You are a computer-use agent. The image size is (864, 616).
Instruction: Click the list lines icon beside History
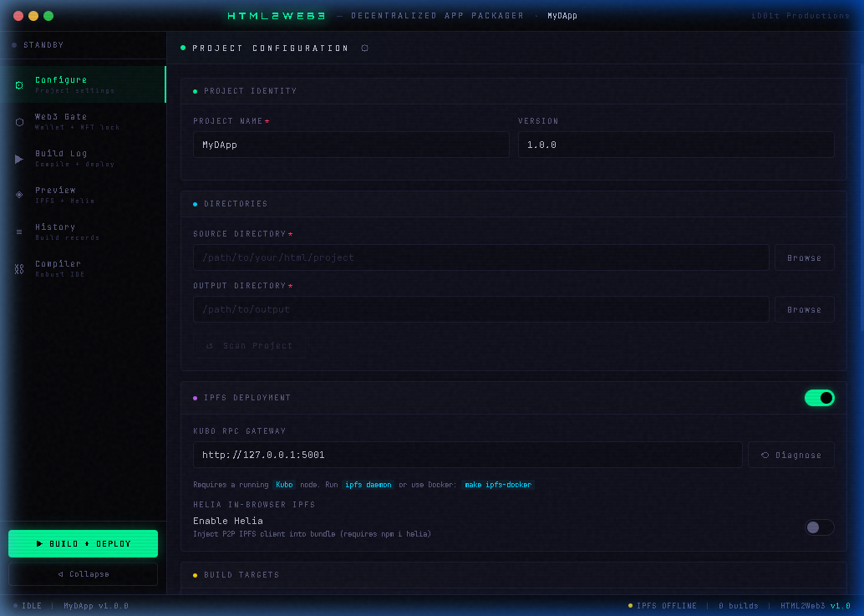click(19, 232)
